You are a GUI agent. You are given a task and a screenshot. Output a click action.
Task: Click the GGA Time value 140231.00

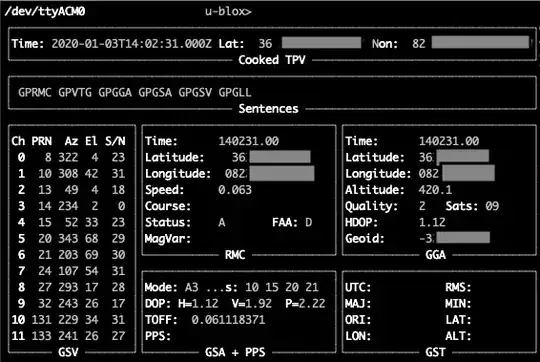pos(449,141)
